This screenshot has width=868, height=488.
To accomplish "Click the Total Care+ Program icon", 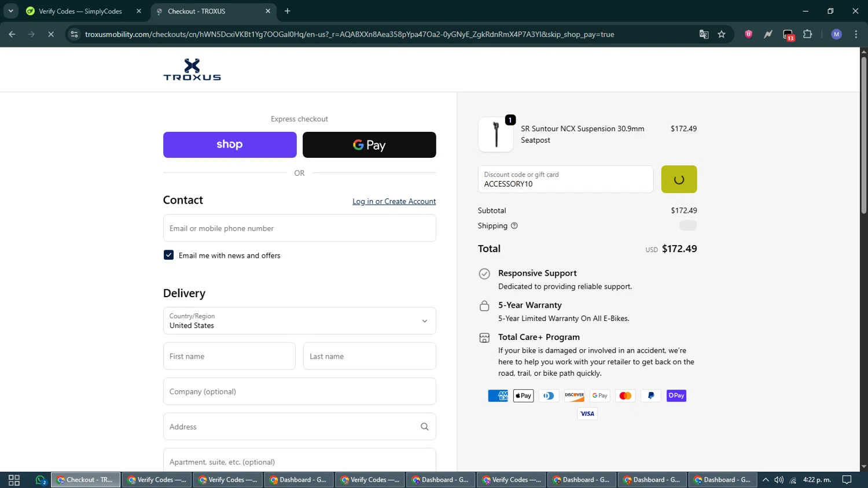I will [x=484, y=338].
